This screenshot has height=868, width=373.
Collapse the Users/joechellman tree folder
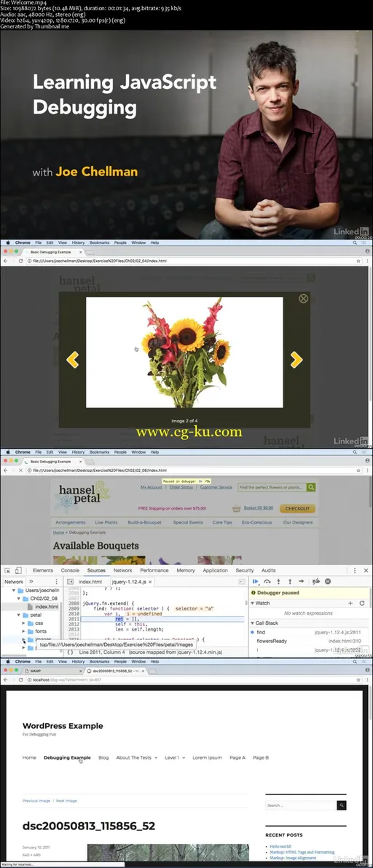point(15,591)
